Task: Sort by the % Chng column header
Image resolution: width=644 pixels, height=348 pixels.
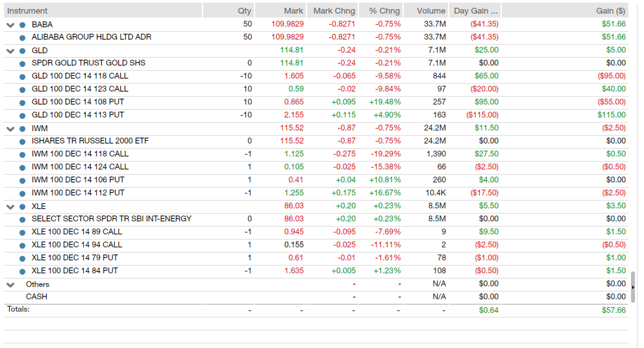Action: click(384, 10)
